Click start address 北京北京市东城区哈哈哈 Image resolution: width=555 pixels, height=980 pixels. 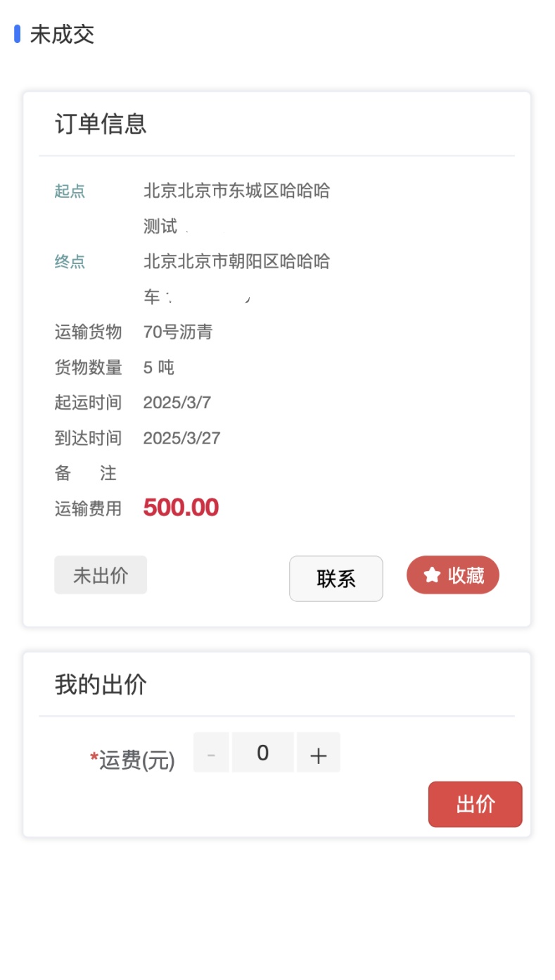click(x=236, y=191)
